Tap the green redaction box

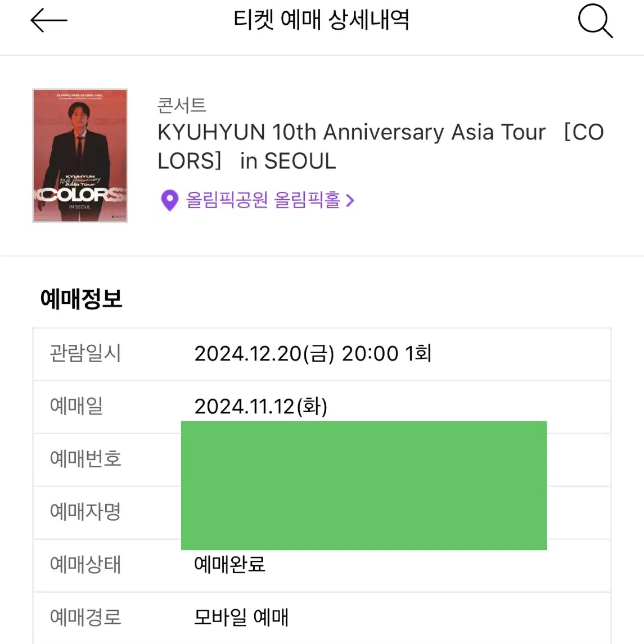364,485
